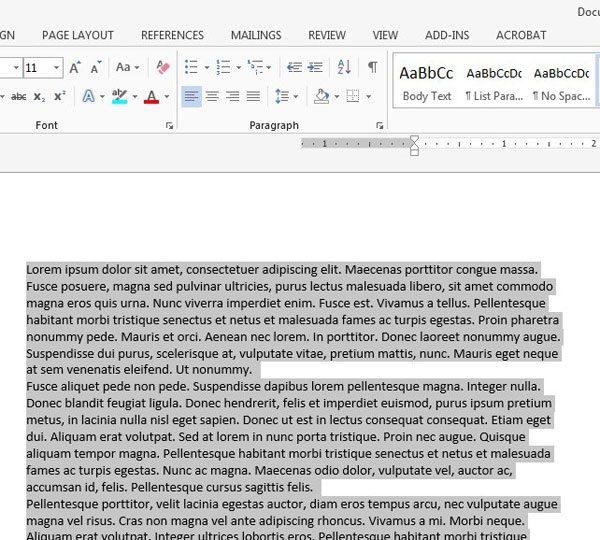
Task: Click the Bullets list icon
Action: tap(192, 68)
